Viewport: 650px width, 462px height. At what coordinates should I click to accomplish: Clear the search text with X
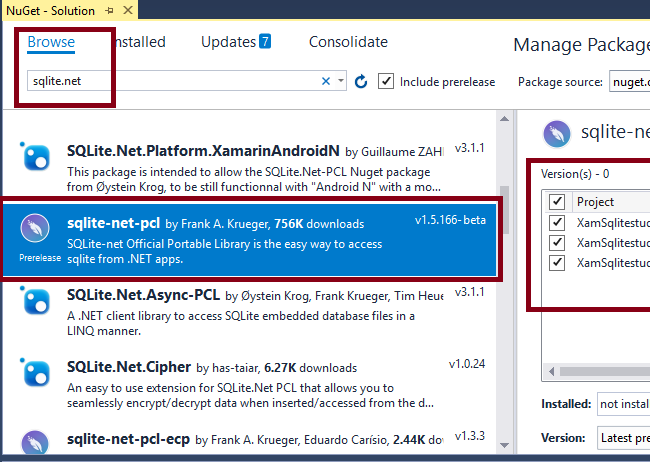point(326,81)
